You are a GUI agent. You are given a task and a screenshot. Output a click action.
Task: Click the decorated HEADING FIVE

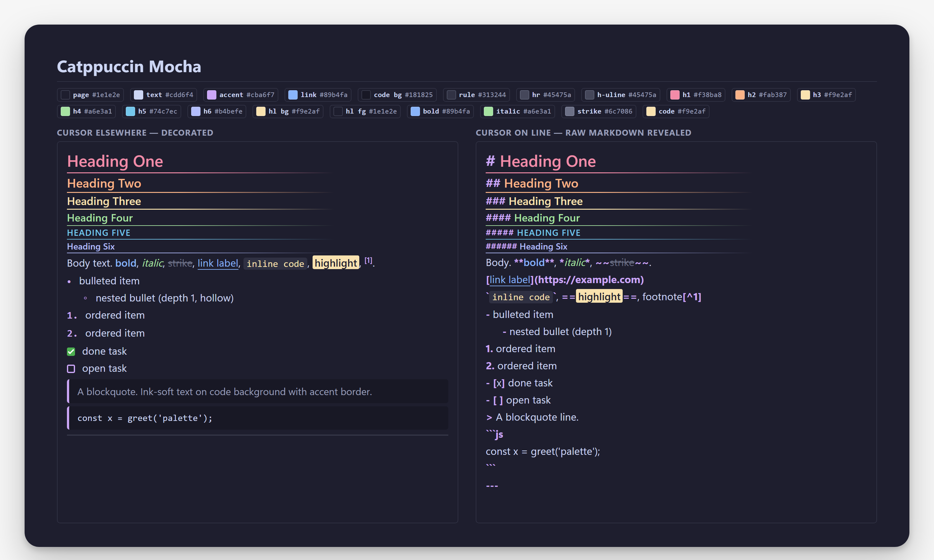tap(98, 233)
